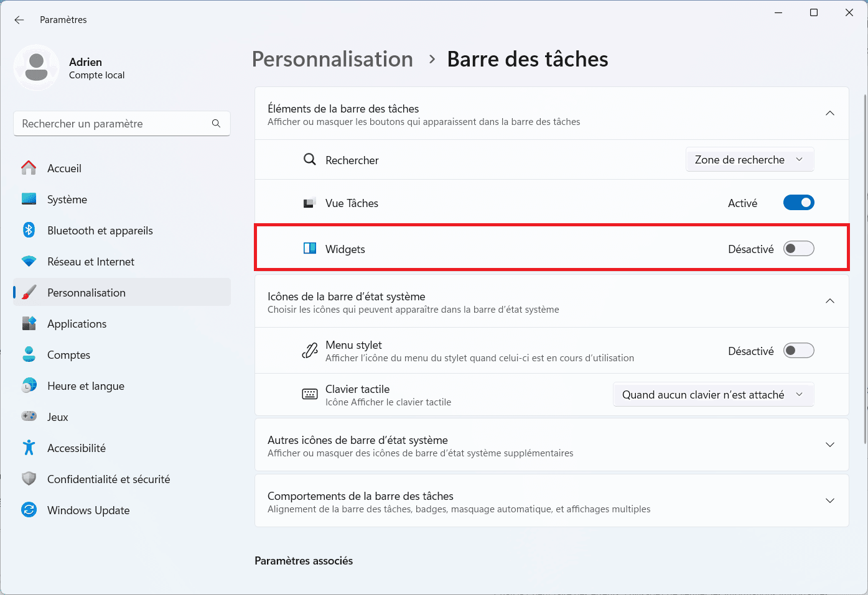Click the Bluetooth icon in the sidebar

click(x=29, y=230)
